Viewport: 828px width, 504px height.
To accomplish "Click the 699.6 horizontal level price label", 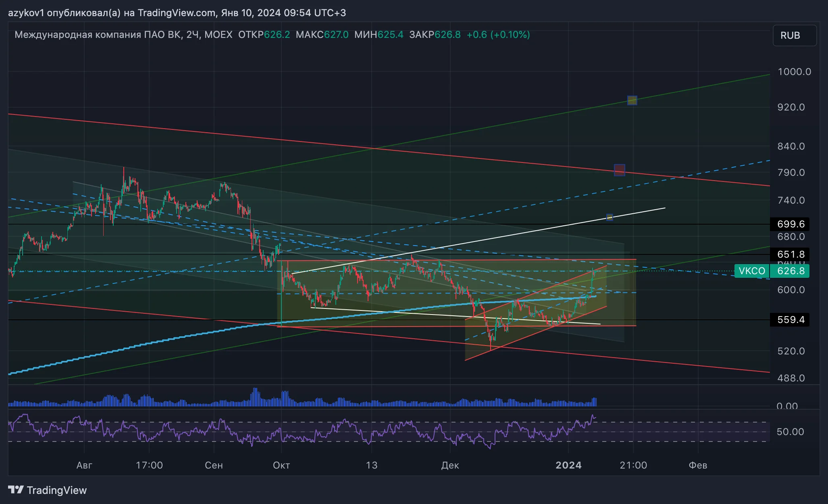I will point(791,224).
